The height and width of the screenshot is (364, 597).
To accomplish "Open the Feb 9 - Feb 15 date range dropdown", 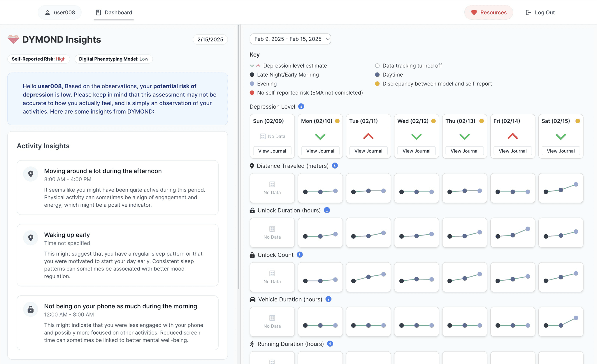I will [290, 39].
